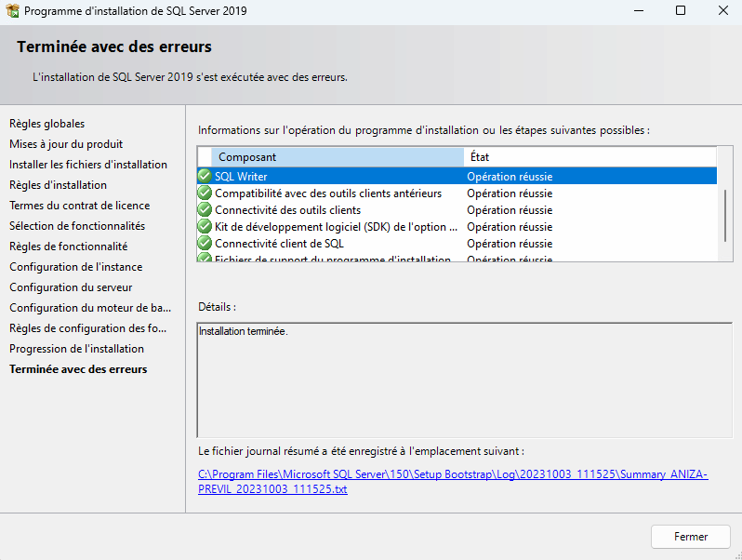Click green check beside Connectivité des outils clients

[x=205, y=209]
